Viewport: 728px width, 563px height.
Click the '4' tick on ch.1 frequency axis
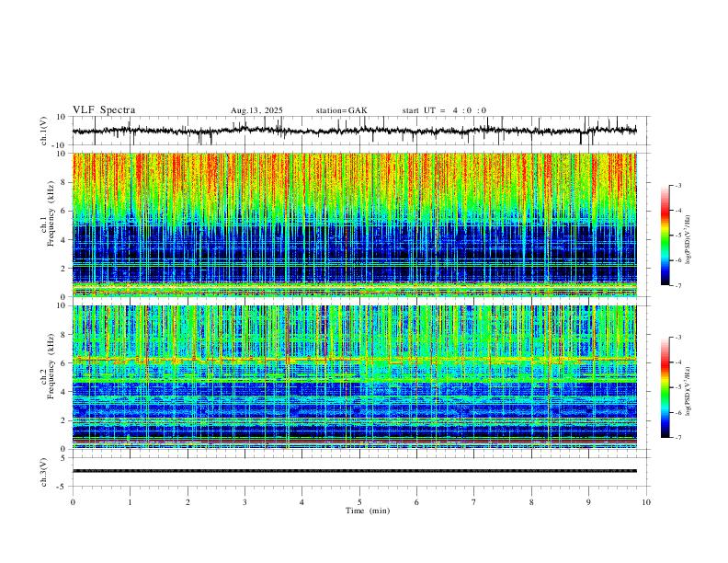pyautogui.click(x=63, y=240)
